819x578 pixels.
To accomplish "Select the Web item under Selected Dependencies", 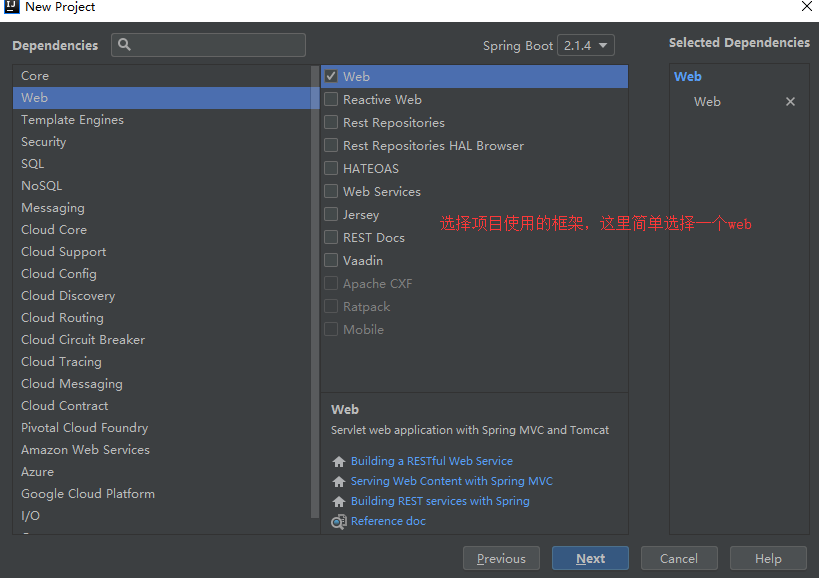I will [707, 101].
